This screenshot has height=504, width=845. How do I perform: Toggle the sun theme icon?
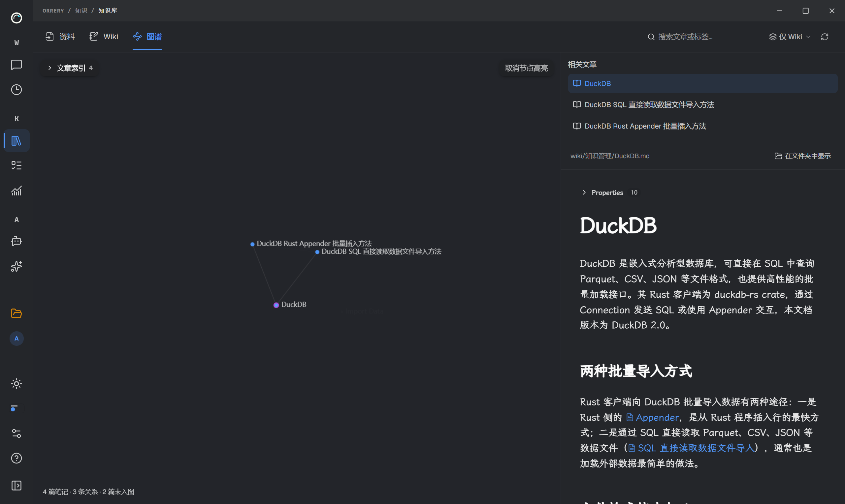tap(16, 384)
